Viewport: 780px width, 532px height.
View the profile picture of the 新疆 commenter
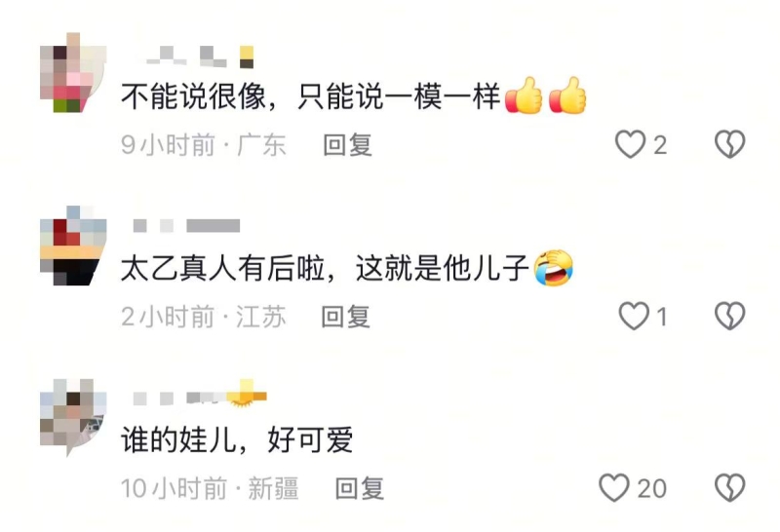click(x=73, y=417)
